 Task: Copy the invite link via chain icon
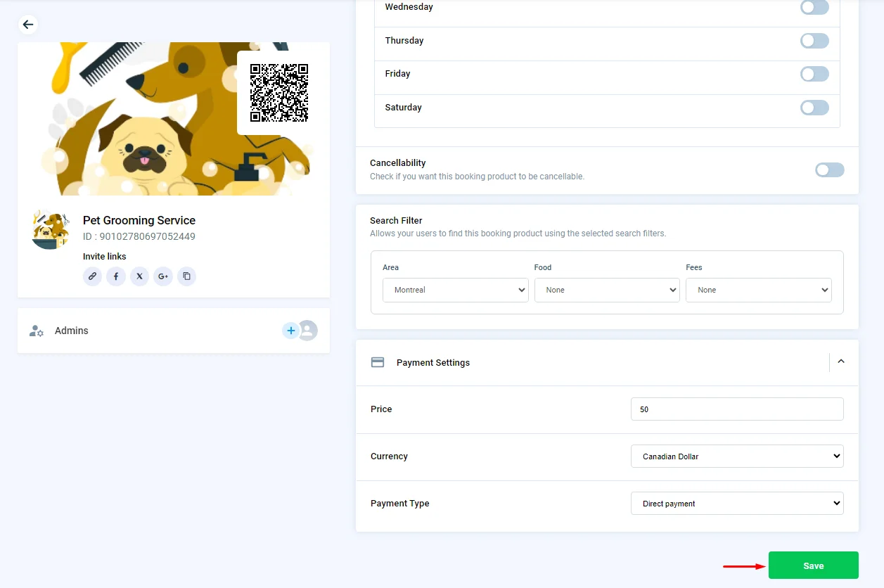coord(92,276)
